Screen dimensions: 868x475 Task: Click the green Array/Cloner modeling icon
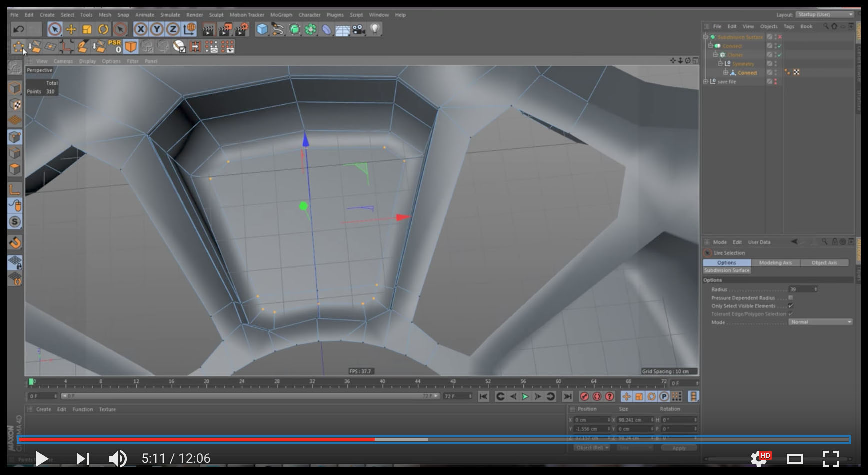tap(311, 29)
